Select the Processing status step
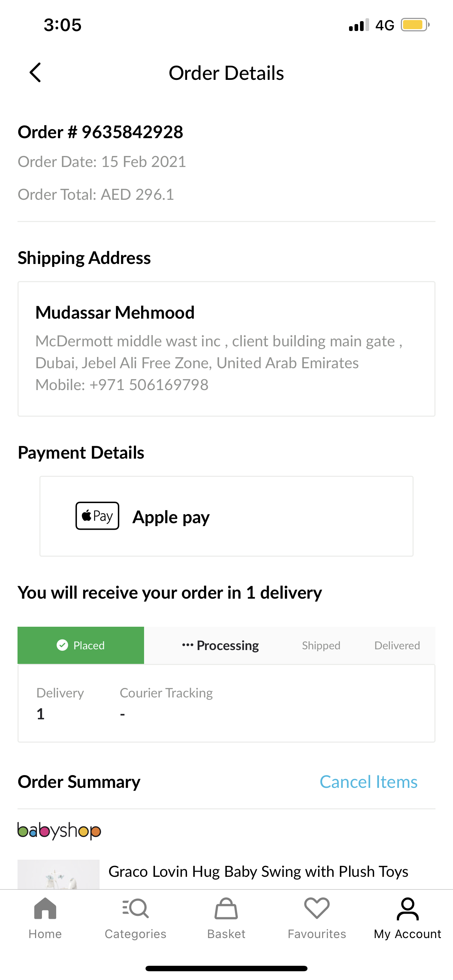 coord(221,645)
